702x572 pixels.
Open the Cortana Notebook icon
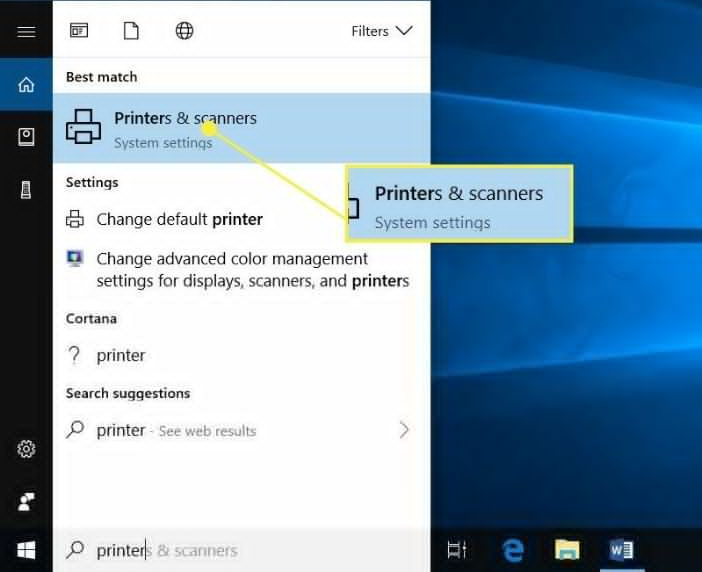click(x=26, y=137)
